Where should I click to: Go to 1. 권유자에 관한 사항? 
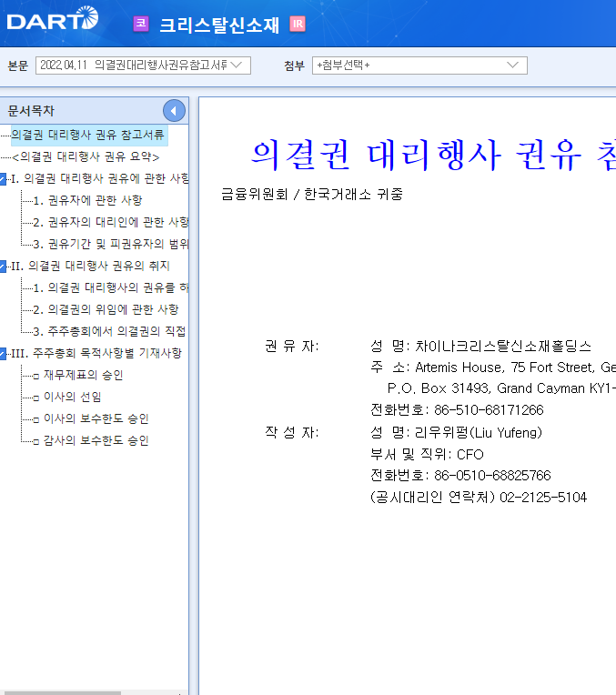tap(88, 200)
